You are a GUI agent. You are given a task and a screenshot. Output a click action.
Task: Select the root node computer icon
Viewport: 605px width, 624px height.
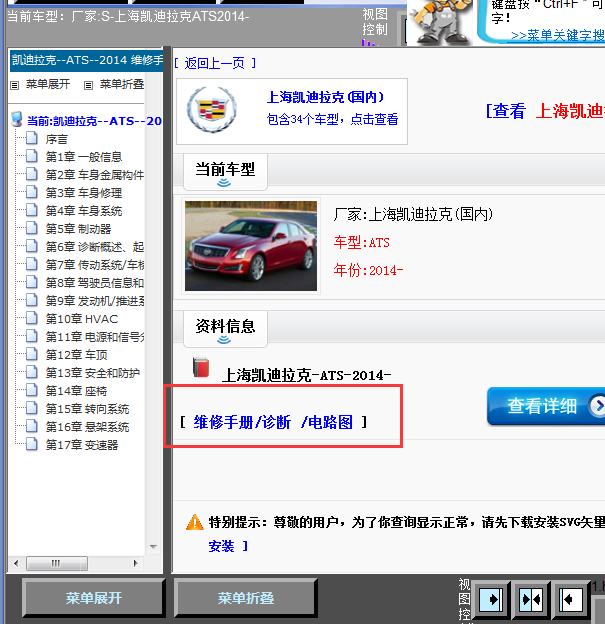coord(17,119)
